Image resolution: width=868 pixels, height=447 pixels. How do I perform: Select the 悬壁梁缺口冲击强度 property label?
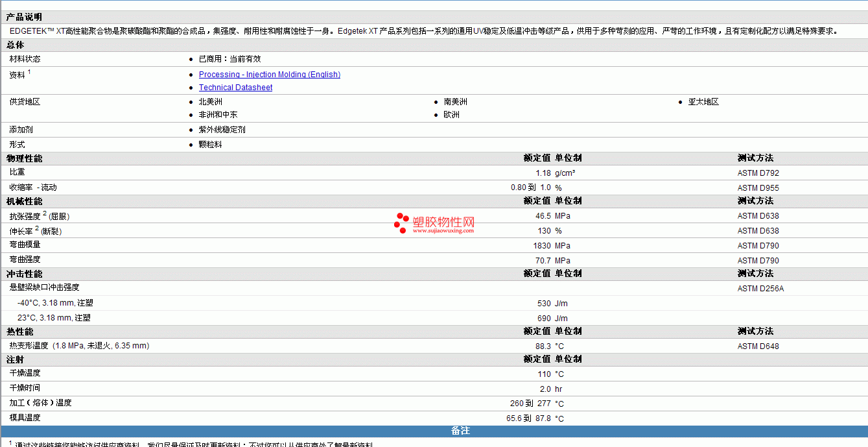click(x=44, y=287)
